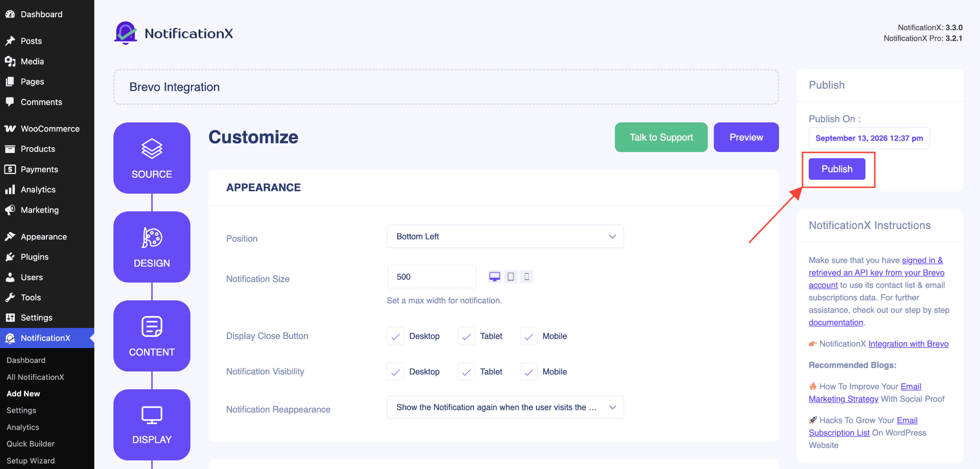Open the Users icon in sidebar
Image resolution: width=980 pixels, height=469 pixels.
click(x=10, y=277)
